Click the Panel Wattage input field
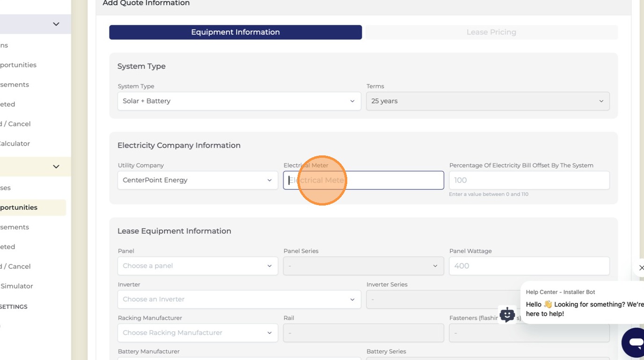Screen dimensions: 644x360 pos(529,266)
